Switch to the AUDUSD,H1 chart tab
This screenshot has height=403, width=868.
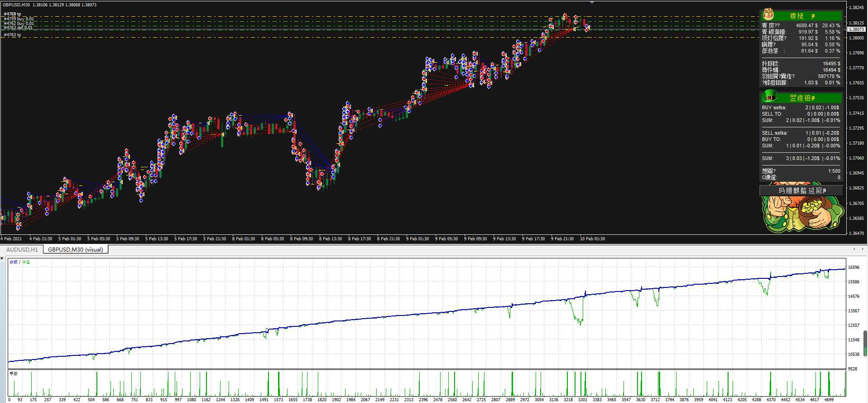coord(22,249)
